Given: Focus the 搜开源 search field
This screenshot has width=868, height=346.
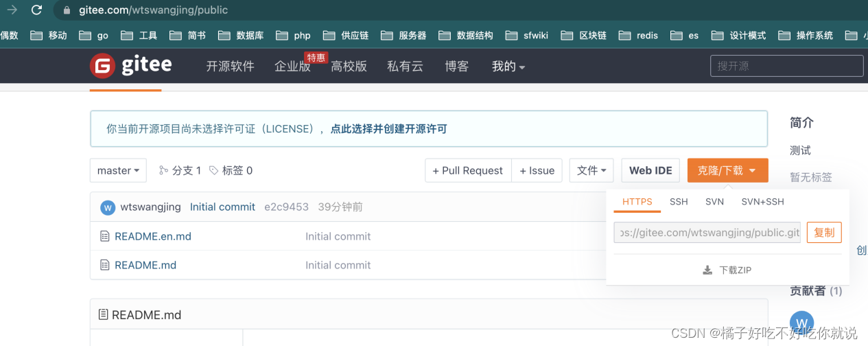Looking at the screenshot, I should tap(786, 66).
